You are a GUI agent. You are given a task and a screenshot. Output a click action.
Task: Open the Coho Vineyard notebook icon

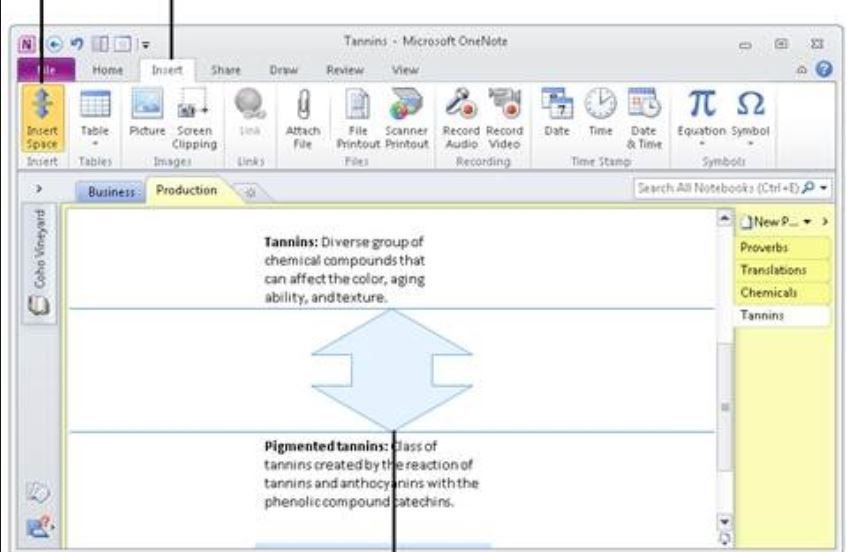[x=39, y=306]
